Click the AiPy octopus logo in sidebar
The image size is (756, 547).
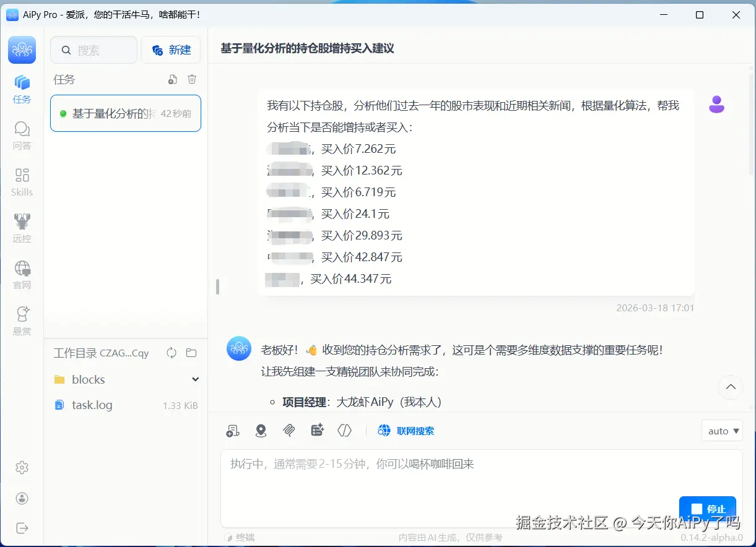[22, 50]
